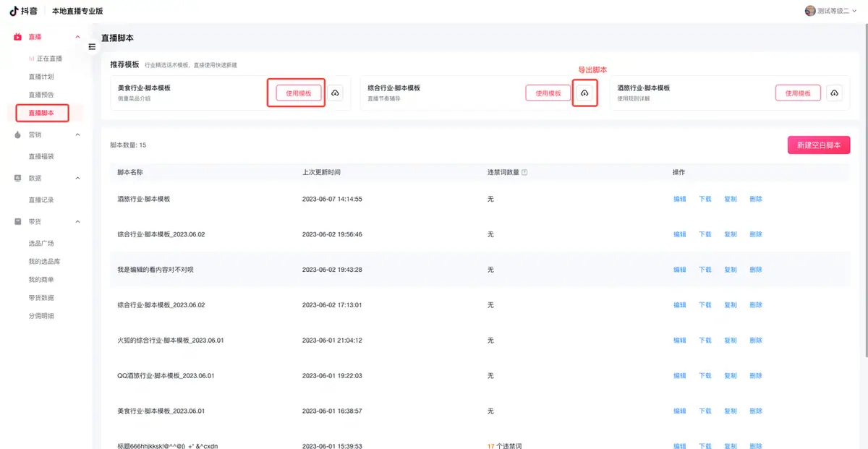The width and height of the screenshot is (868, 449).
Task: Open 直播记录 in the sidebar
Action: coord(41,200)
